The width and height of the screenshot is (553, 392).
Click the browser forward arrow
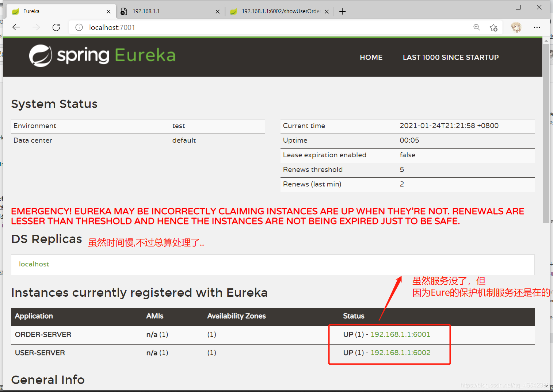36,27
